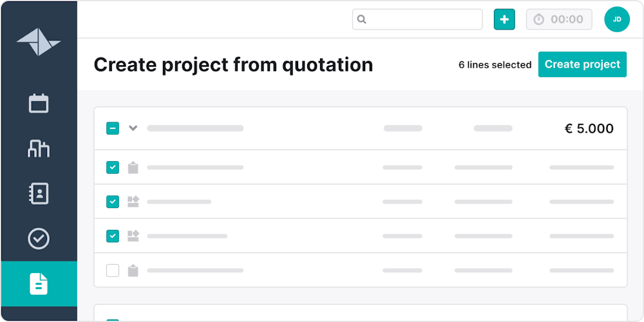This screenshot has height=322, width=644.
Task: Collapse the € 5.000 group chevron
Action: (x=133, y=128)
